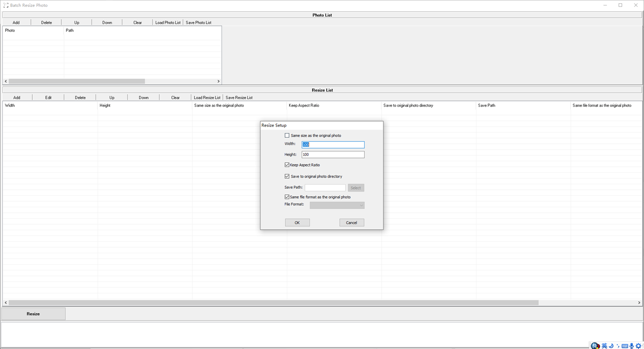The image size is (644, 349).
Task: Check 'Same size as the original photo'
Action: 287,135
